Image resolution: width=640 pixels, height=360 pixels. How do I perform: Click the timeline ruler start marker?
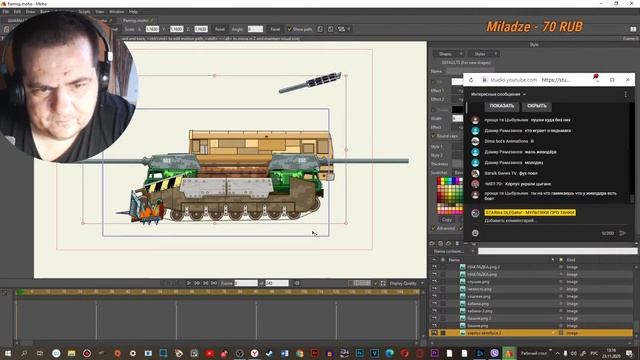pos(20,292)
